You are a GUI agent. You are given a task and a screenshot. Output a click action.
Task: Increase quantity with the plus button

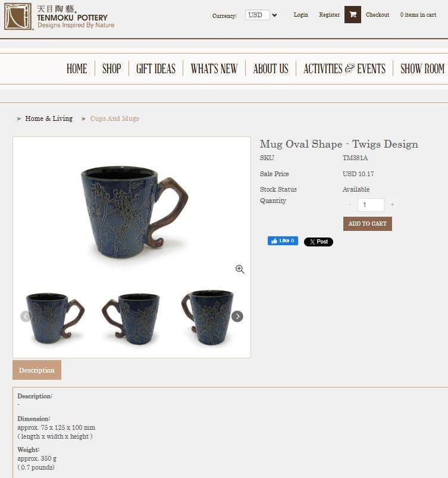coord(392,205)
